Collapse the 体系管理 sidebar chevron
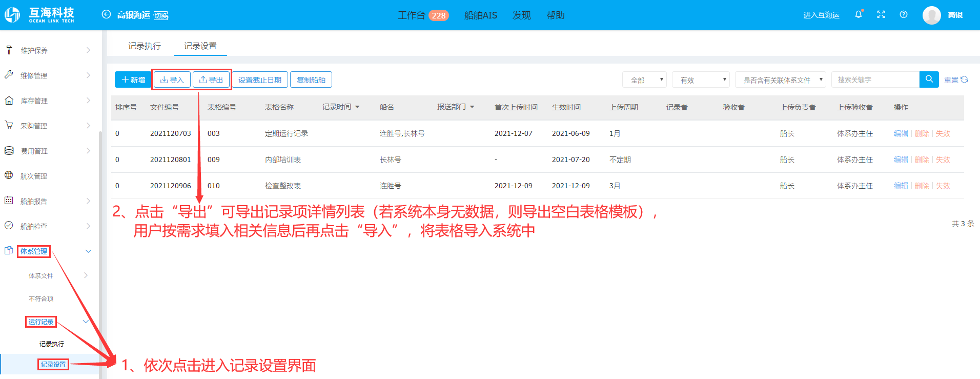980x379 pixels. tap(88, 251)
